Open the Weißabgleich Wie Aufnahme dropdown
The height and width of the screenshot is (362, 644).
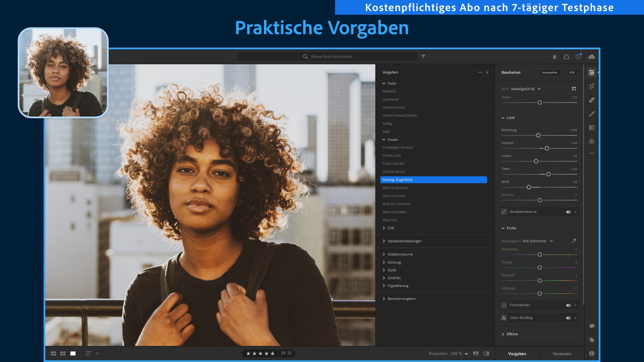point(537,241)
